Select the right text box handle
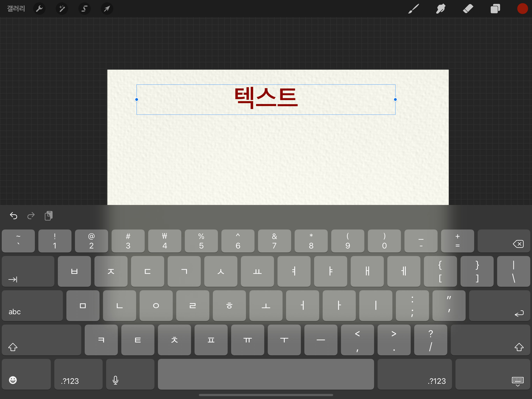The image size is (532, 399). 395,99
